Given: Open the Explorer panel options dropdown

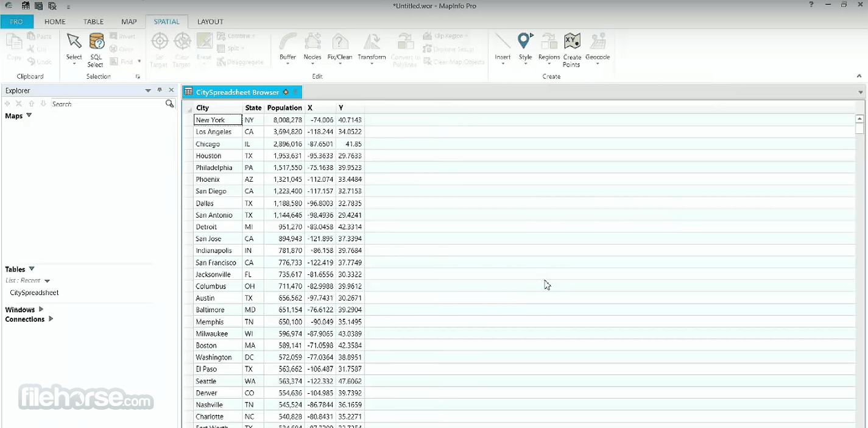Looking at the screenshot, I should point(148,90).
